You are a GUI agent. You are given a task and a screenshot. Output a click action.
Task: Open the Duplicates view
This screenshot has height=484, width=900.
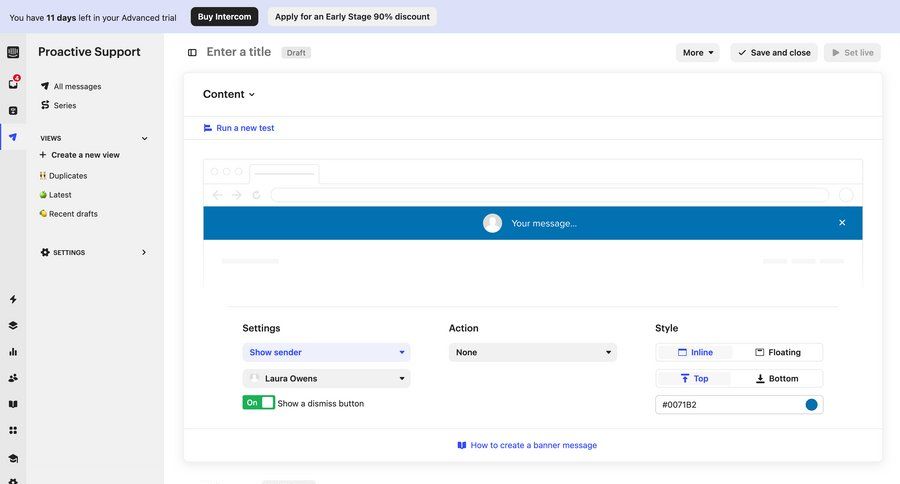click(63, 176)
